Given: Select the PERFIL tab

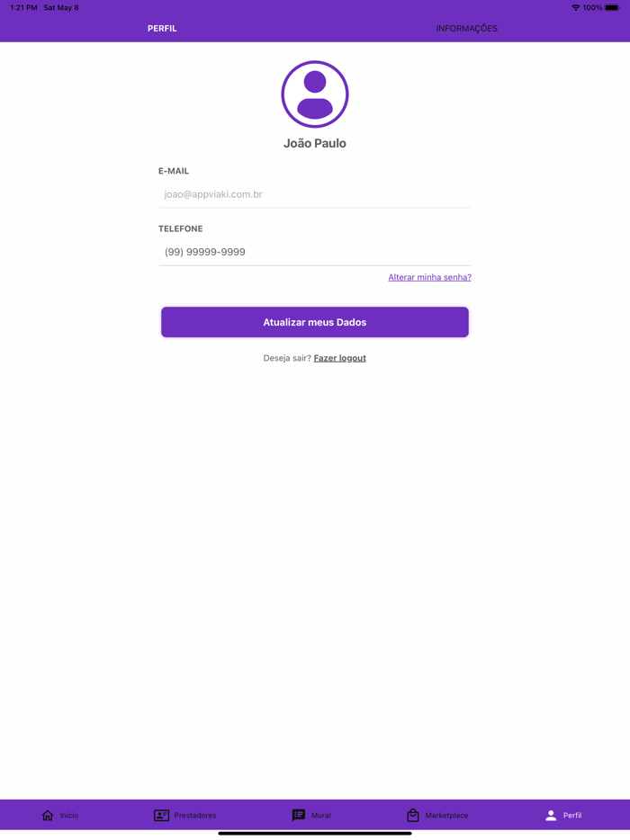Looking at the screenshot, I should coord(162,28).
